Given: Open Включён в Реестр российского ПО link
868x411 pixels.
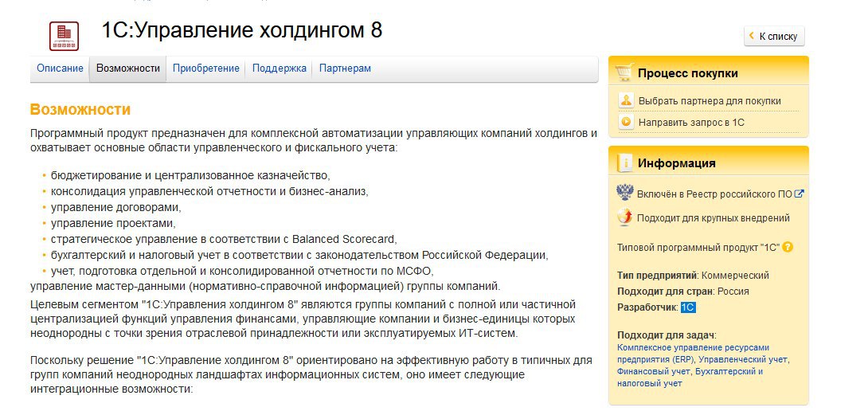Looking at the screenshot, I should click(x=714, y=194).
